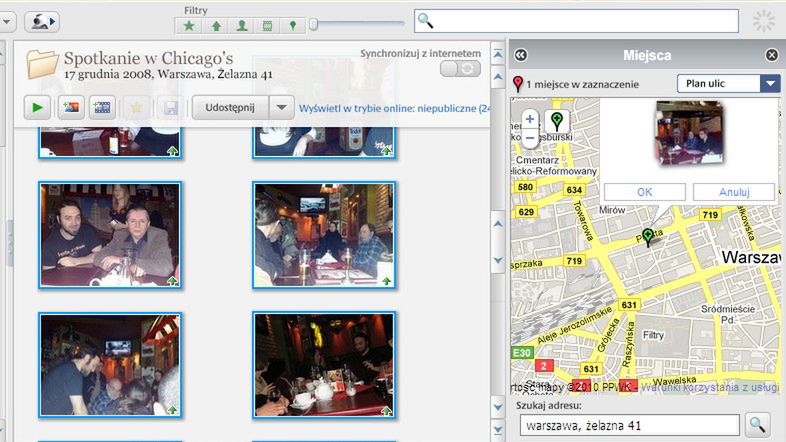This screenshot has width=786, height=442.
Task: Select photo of two men at table
Action: 110,235
